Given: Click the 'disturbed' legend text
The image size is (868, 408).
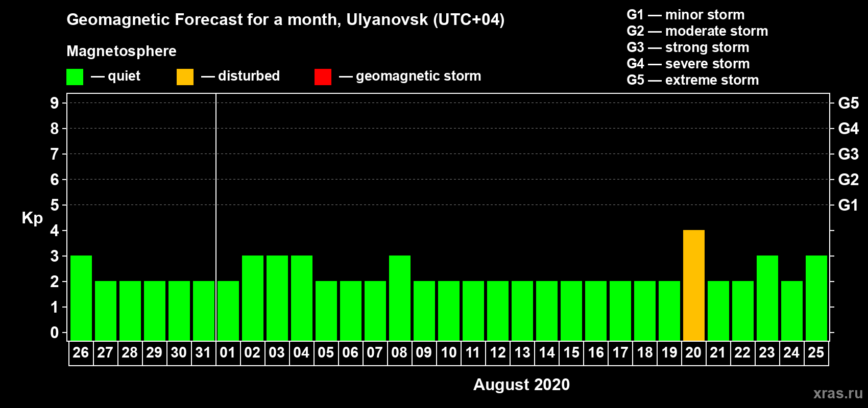Looking at the screenshot, I should pos(249,76).
